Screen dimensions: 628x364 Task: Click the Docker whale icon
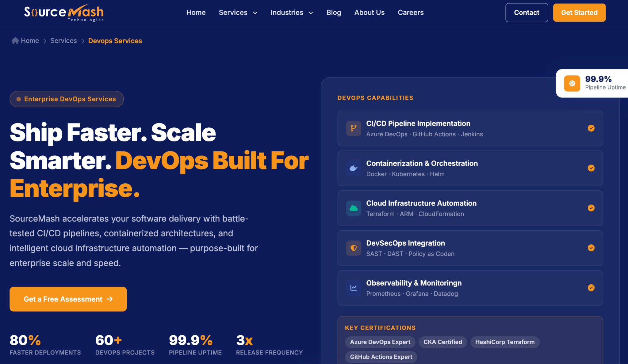click(x=354, y=168)
